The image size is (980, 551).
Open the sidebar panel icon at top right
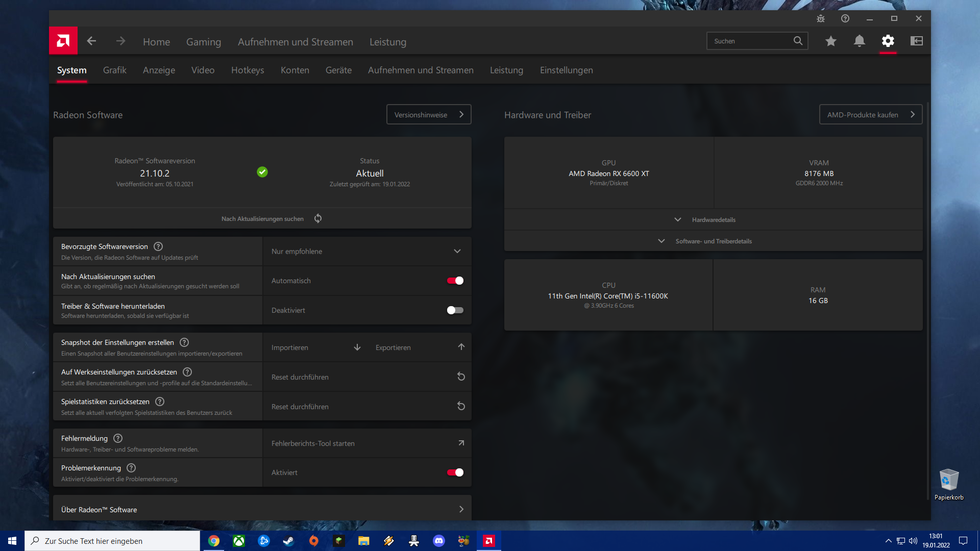pyautogui.click(x=917, y=41)
